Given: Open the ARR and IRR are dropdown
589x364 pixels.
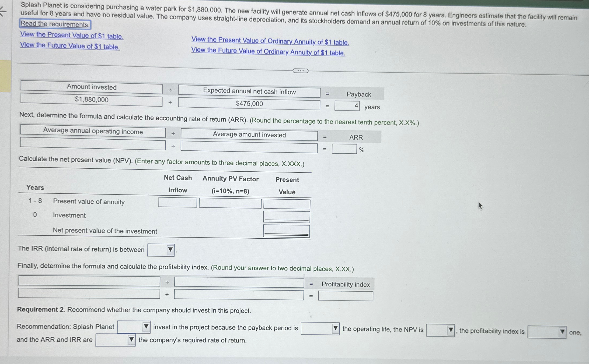Looking at the screenshot, I should pos(115,340).
